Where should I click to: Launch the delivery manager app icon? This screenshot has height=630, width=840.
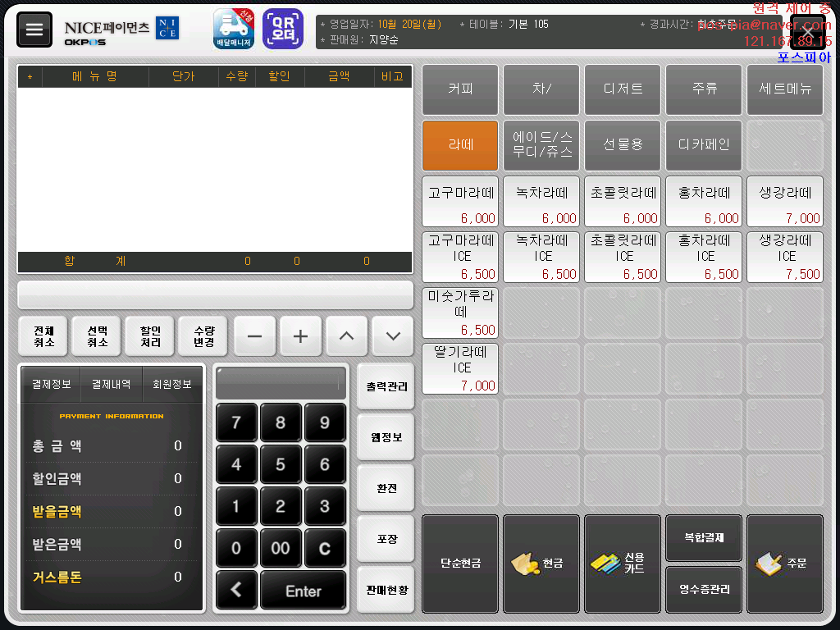[234, 30]
